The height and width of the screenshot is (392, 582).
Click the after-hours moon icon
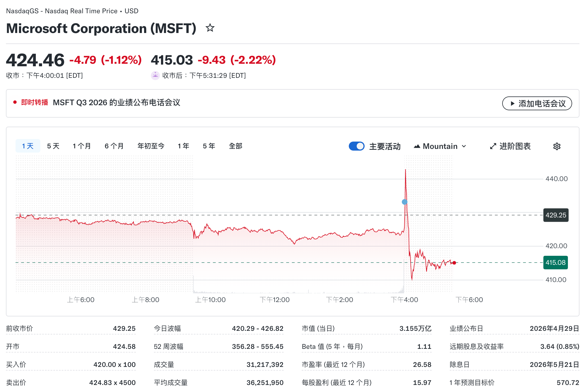(155, 75)
